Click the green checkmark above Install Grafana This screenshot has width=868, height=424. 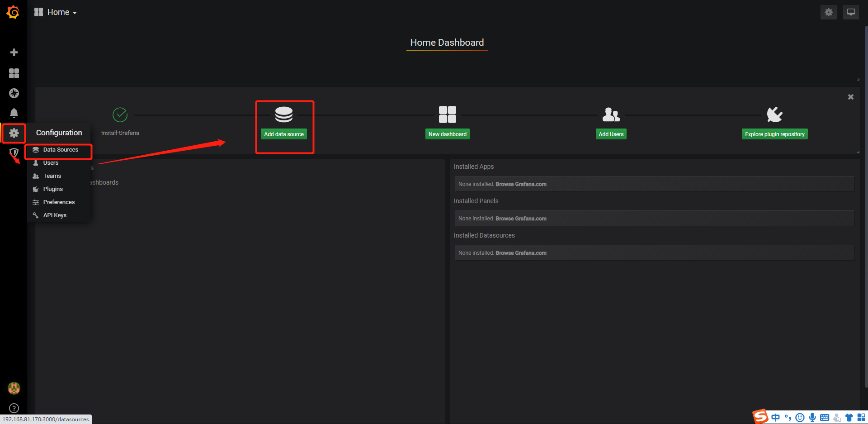pyautogui.click(x=120, y=115)
